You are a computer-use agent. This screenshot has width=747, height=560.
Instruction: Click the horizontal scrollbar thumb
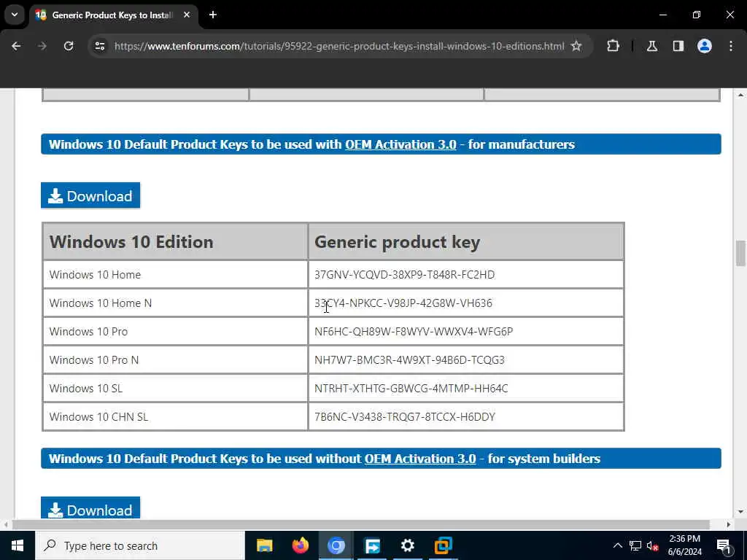360,524
